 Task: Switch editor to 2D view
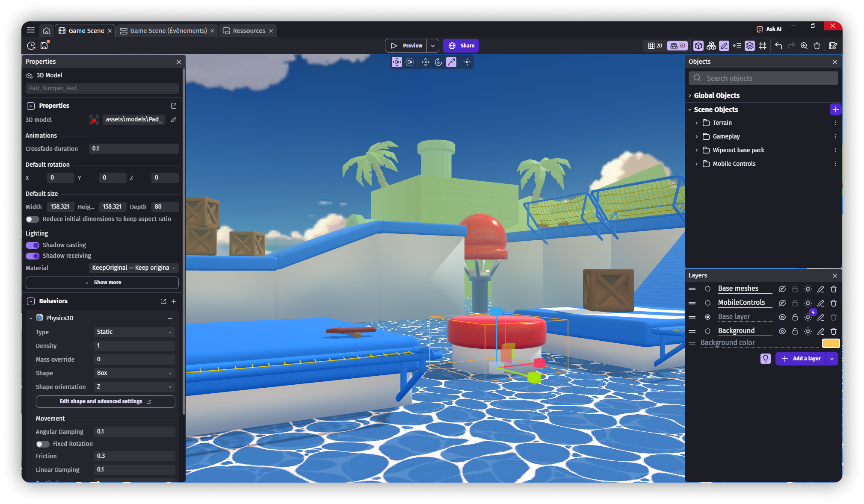coord(655,46)
